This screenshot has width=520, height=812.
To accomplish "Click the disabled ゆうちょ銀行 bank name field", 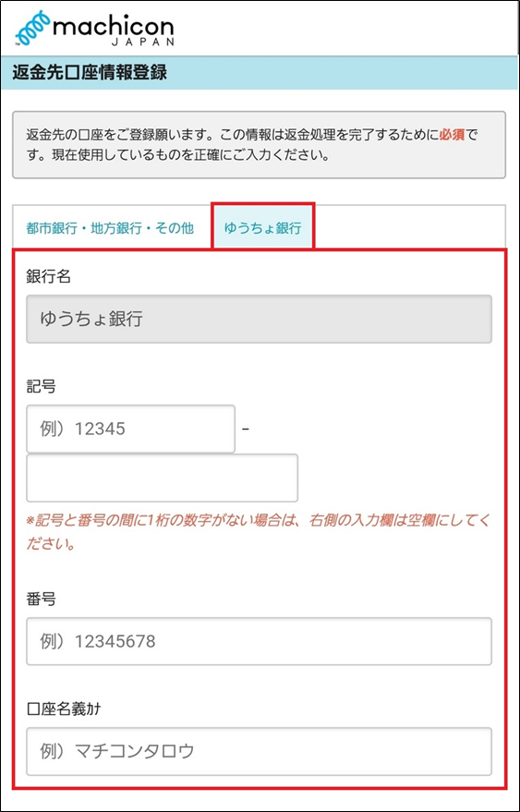I will coord(259,319).
